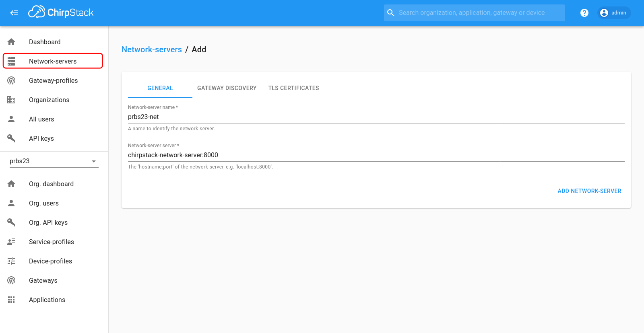Click the hostname:port helper text

pos(200,167)
